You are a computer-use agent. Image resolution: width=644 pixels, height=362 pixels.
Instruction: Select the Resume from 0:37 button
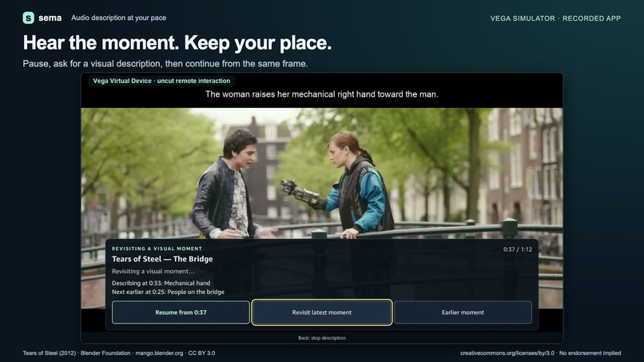[x=181, y=312]
